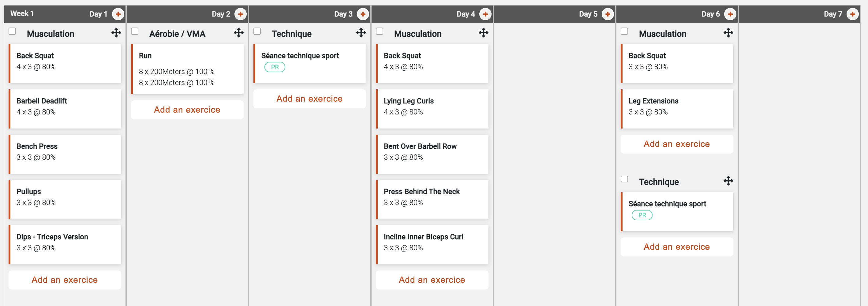This screenshot has height=306, width=868.
Task: Click move handle of Day 1 Musculation
Action: pyautogui.click(x=116, y=33)
